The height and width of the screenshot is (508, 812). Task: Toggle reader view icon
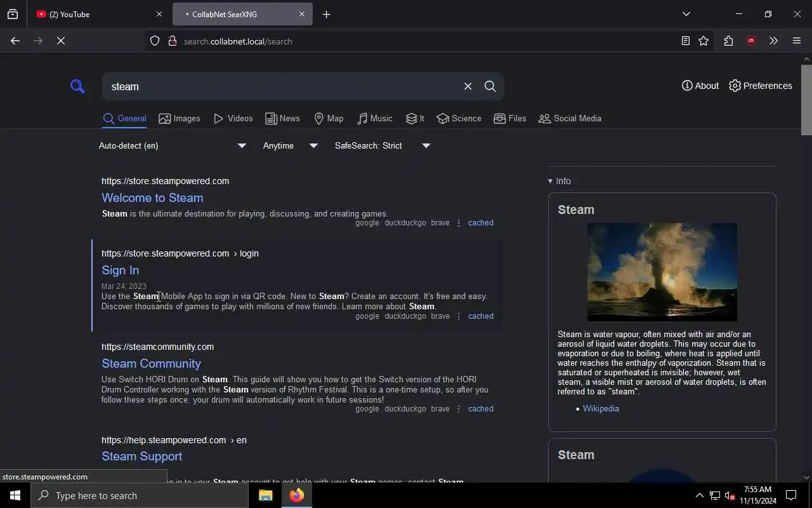[686, 41]
